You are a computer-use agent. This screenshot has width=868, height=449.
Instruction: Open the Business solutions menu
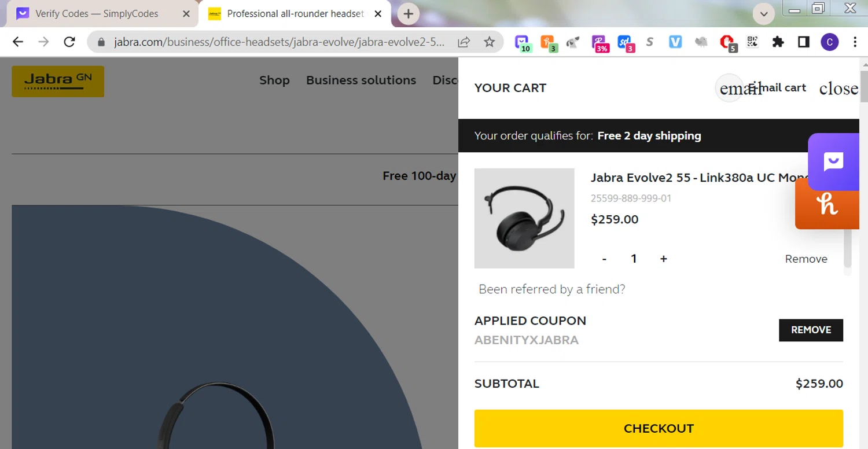pyautogui.click(x=361, y=80)
